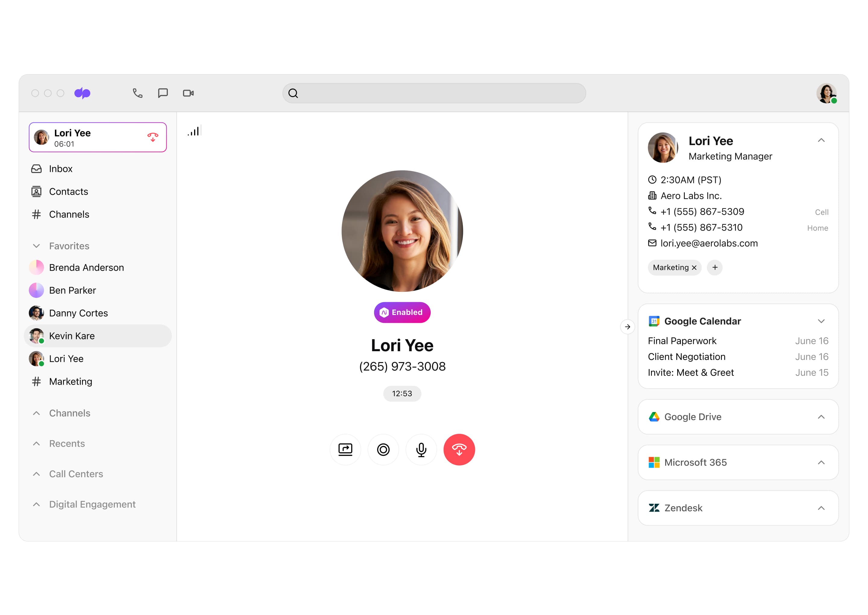Mute the microphone

[421, 449]
